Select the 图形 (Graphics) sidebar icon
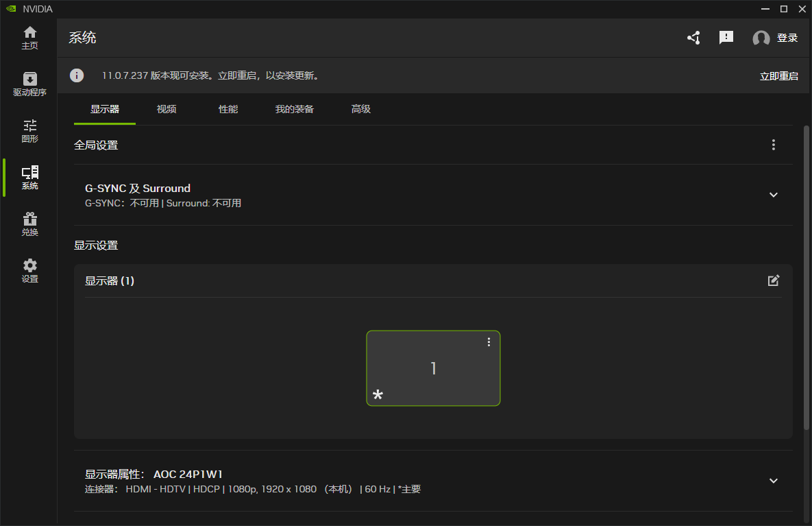Screen dimensions: 812x526 click(x=29, y=130)
